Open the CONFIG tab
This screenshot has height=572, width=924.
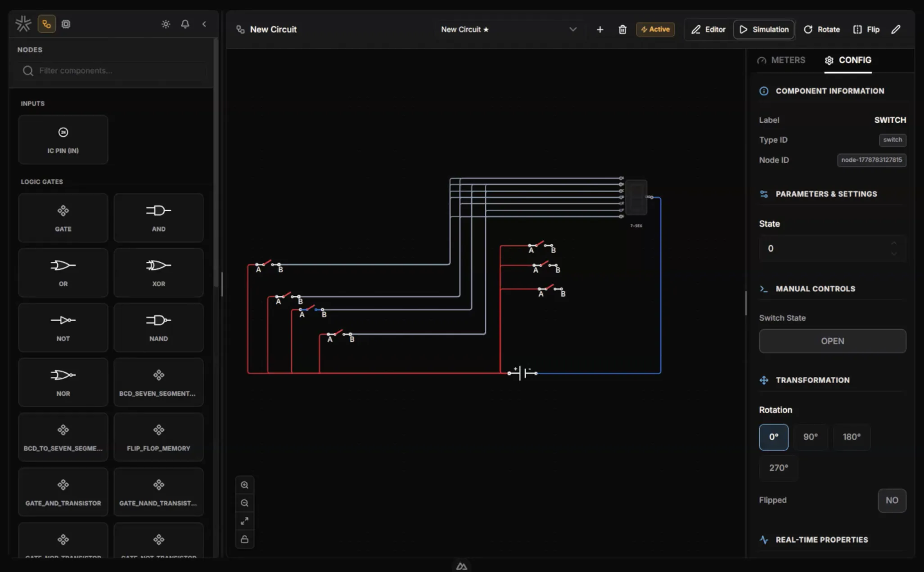click(x=848, y=60)
